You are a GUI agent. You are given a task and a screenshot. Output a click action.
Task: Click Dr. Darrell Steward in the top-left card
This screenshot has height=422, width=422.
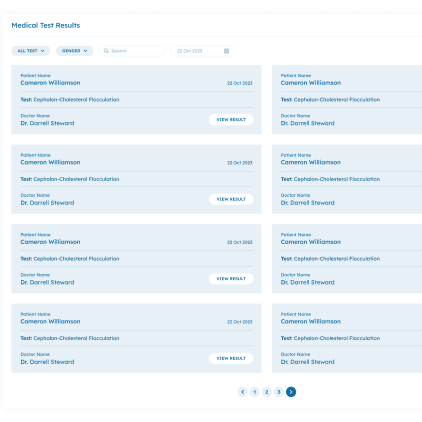[47, 123]
